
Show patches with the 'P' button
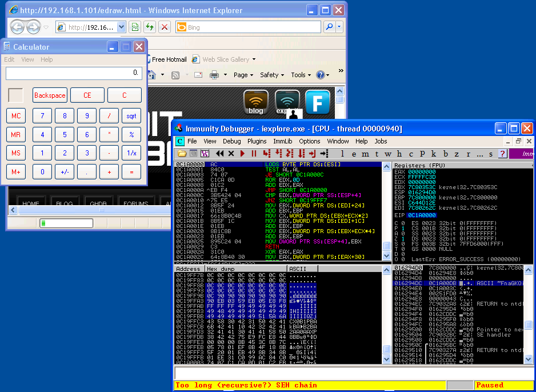point(422,154)
